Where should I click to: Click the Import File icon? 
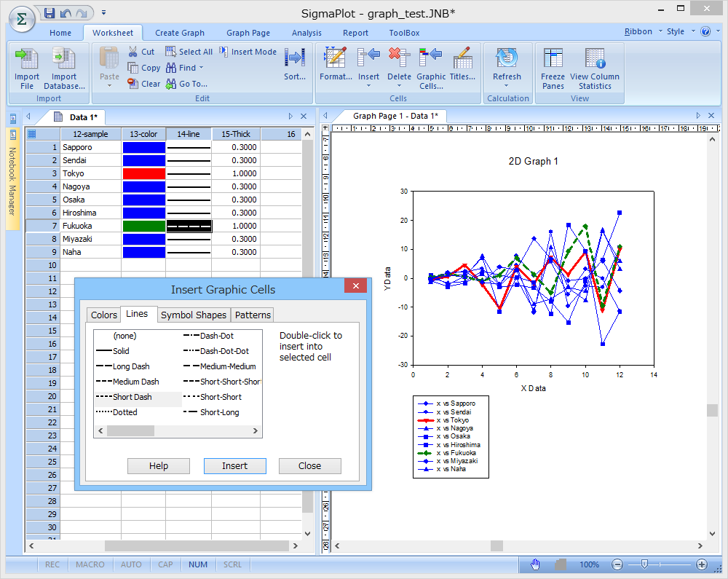27,60
